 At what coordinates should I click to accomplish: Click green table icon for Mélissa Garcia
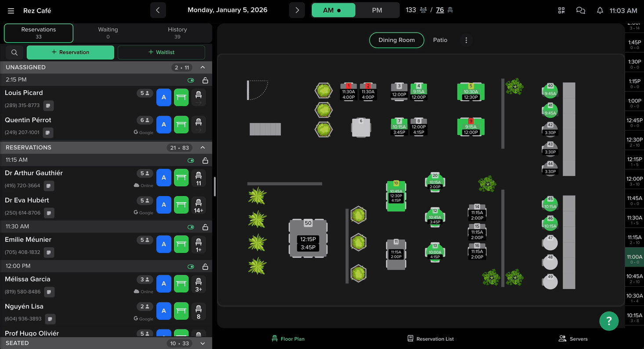[181, 284]
